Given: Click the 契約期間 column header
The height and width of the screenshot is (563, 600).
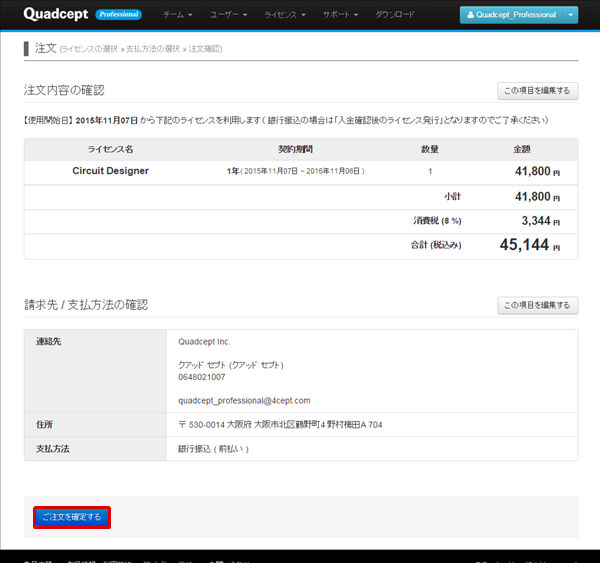Looking at the screenshot, I should (x=295, y=149).
